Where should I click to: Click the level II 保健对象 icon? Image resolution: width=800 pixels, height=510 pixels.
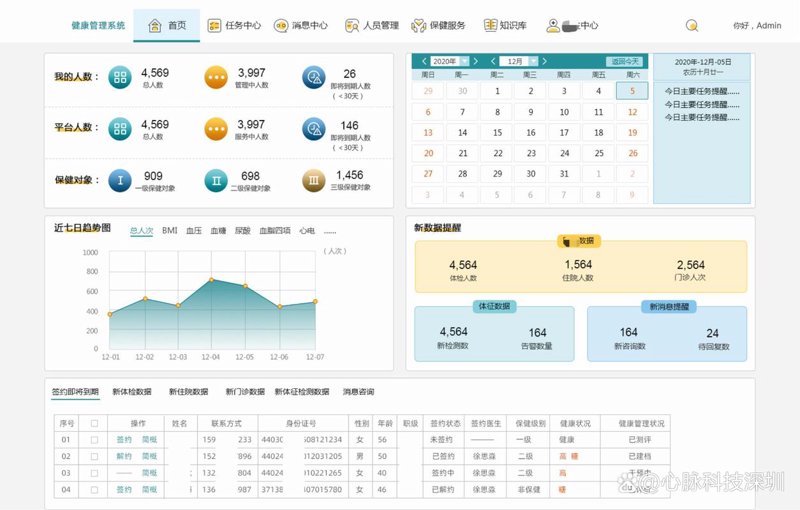pos(216,181)
